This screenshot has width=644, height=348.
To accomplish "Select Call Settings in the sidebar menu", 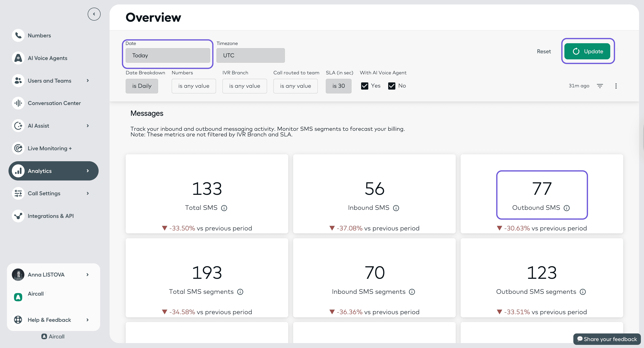I will 44,193.
